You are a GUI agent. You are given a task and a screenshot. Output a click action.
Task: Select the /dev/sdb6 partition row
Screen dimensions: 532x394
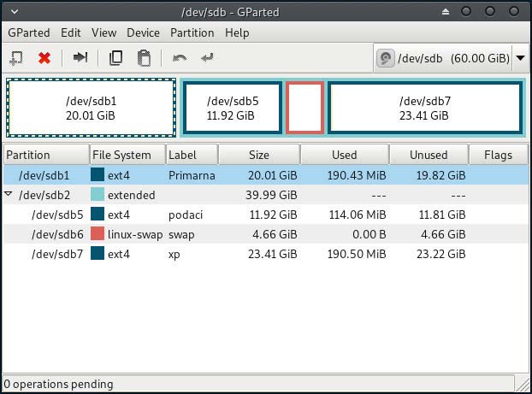click(266, 234)
